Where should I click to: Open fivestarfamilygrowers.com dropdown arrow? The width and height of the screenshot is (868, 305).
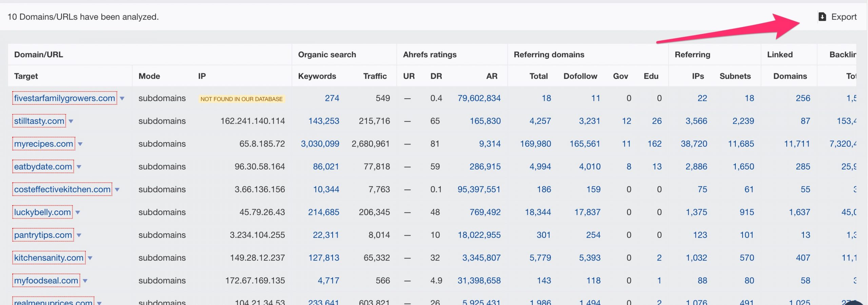122,98
